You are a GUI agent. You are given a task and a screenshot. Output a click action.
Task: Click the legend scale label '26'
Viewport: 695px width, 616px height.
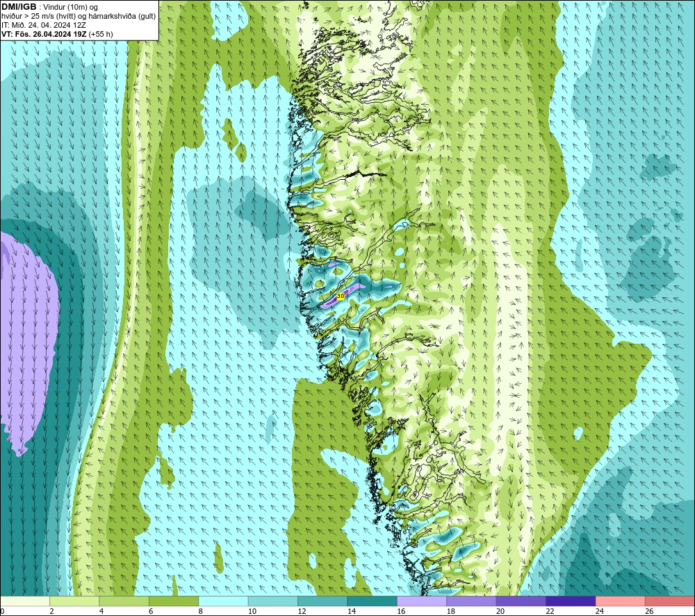pyautogui.click(x=649, y=611)
